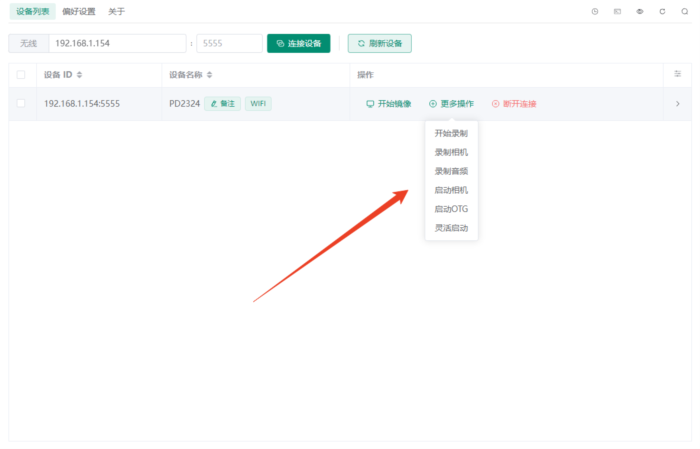The height and width of the screenshot is (449, 700).
Task: Open table column settings filter icon
Action: coord(677,74)
